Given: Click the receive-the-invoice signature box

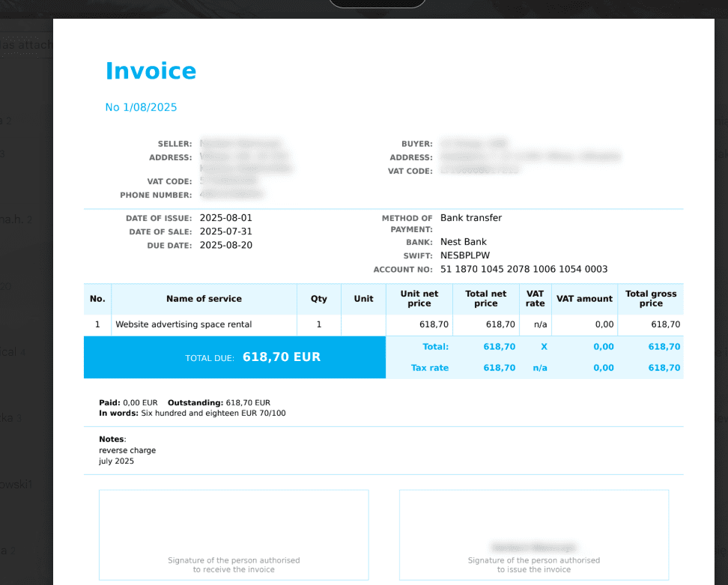Looking at the screenshot, I should coord(234,534).
